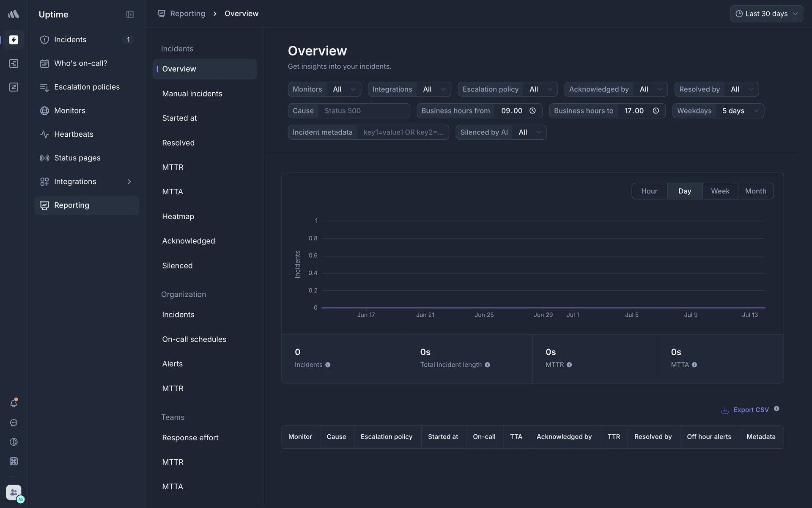Click the Cause filter input field
Screen dimensions: 812x508
coord(364,111)
